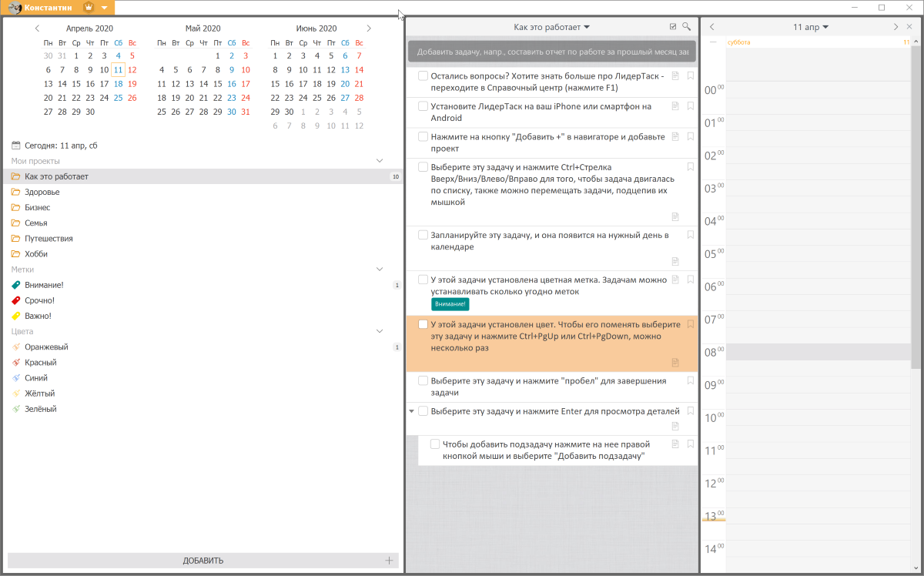Click the yellow tag icon of Важно! label

click(x=16, y=316)
